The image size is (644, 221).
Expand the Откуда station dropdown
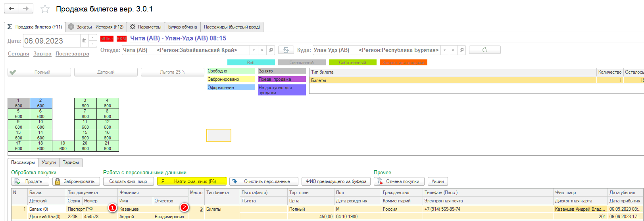(254, 50)
